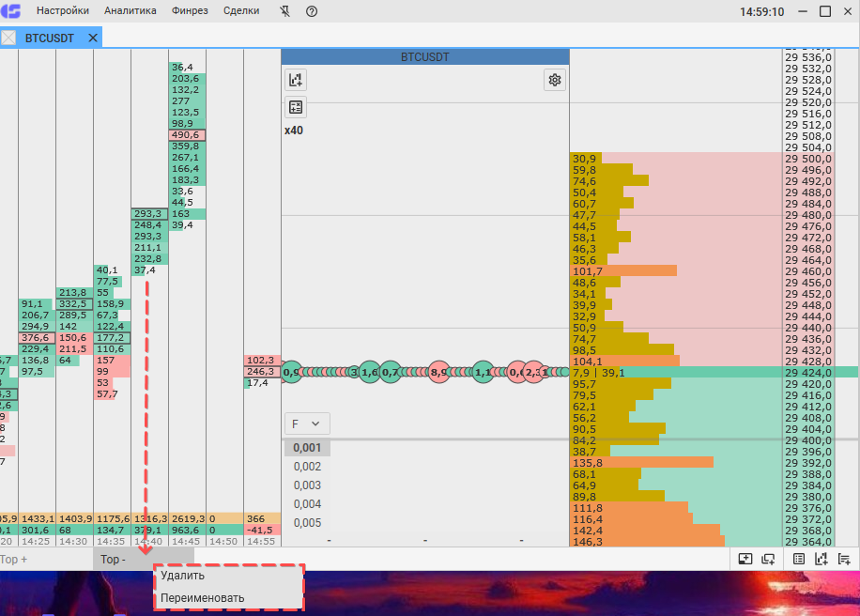The image size is (860, 616).
Task: Click the add-order-book icon in bottom bar
Action: coord(844,559)
